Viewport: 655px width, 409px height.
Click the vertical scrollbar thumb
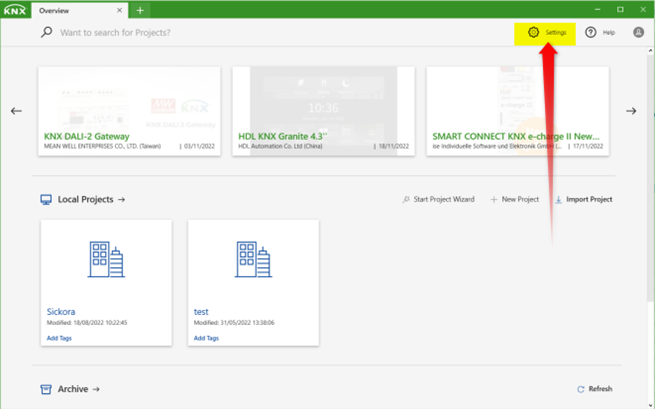coord(650,178)
